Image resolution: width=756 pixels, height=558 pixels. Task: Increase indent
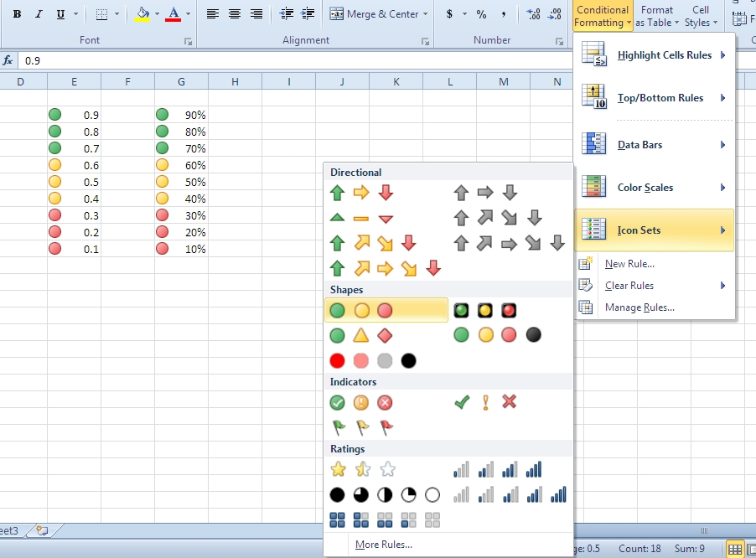point(308,14)
